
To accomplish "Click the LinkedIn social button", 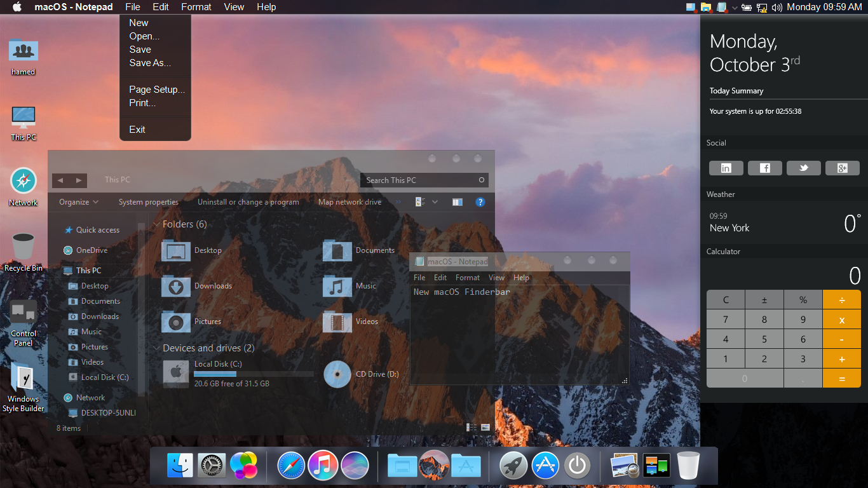I will point(726,168).
